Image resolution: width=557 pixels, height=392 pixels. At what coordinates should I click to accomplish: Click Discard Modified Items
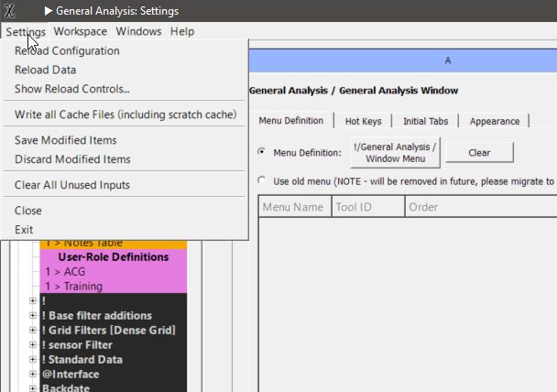[x=125, y=159]
